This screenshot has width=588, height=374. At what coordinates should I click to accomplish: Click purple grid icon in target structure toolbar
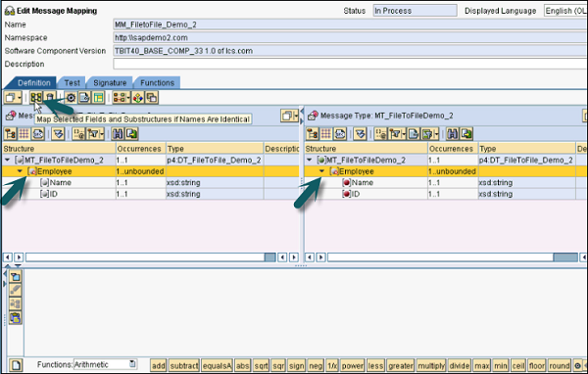click(326, 134)
